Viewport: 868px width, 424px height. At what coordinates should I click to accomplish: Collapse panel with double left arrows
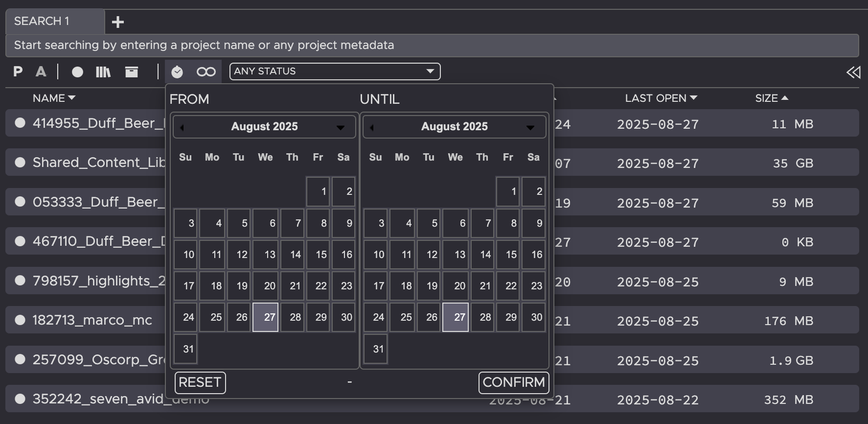pyautogui.click(x=853, y=72)
